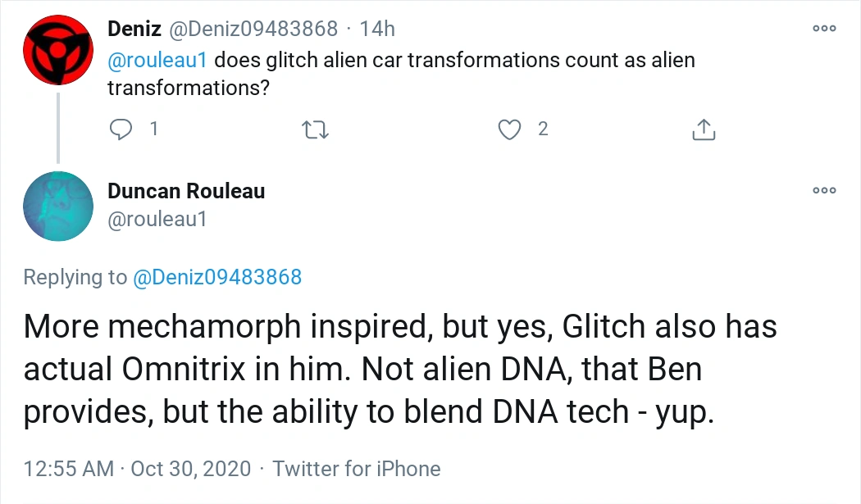The image size is (861, 504).
Task: Click the @Deniz09483868 handle beside Deniz's name
Action: coord(253,29)
